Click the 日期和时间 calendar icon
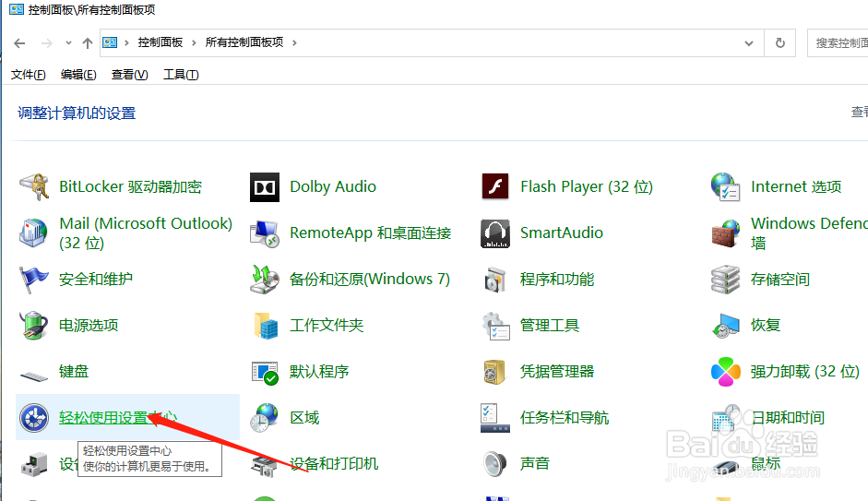 point(726,417)
